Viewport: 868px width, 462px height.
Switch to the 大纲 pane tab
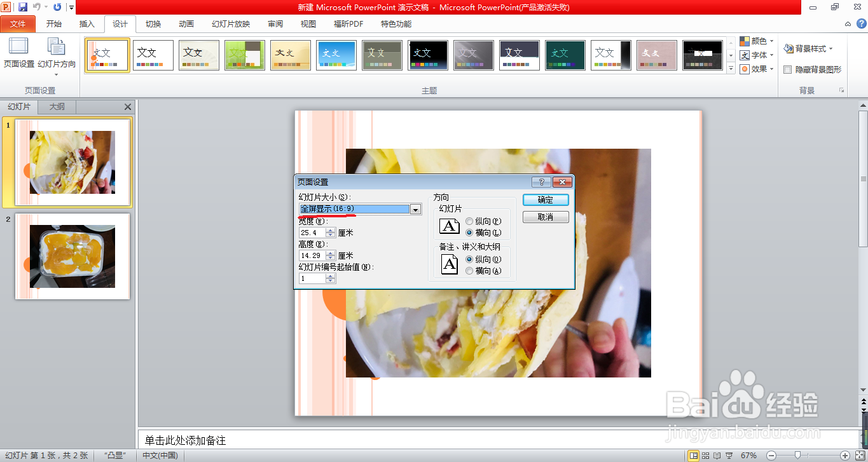[x=57, y=107]
